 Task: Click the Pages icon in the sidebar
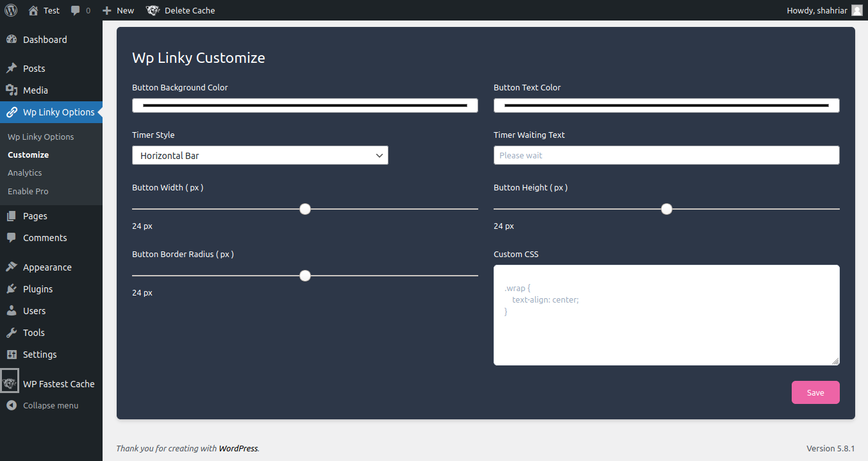[x=12, y=216]
